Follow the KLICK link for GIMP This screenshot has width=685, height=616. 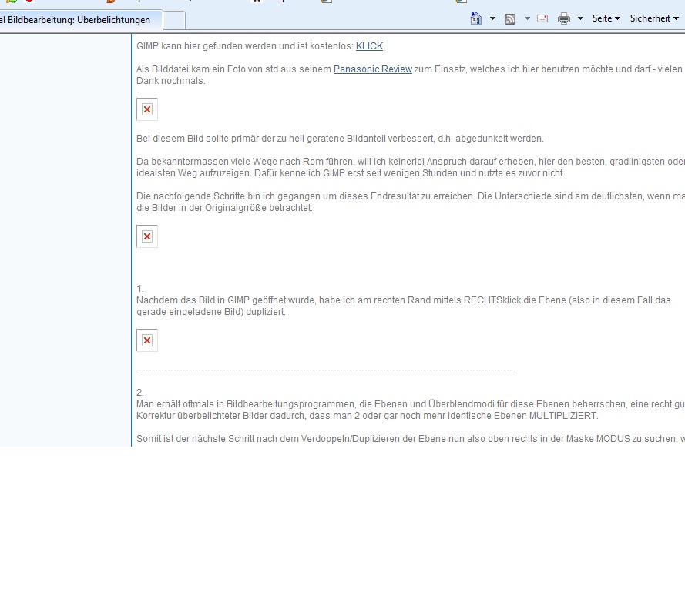(369, 46)
